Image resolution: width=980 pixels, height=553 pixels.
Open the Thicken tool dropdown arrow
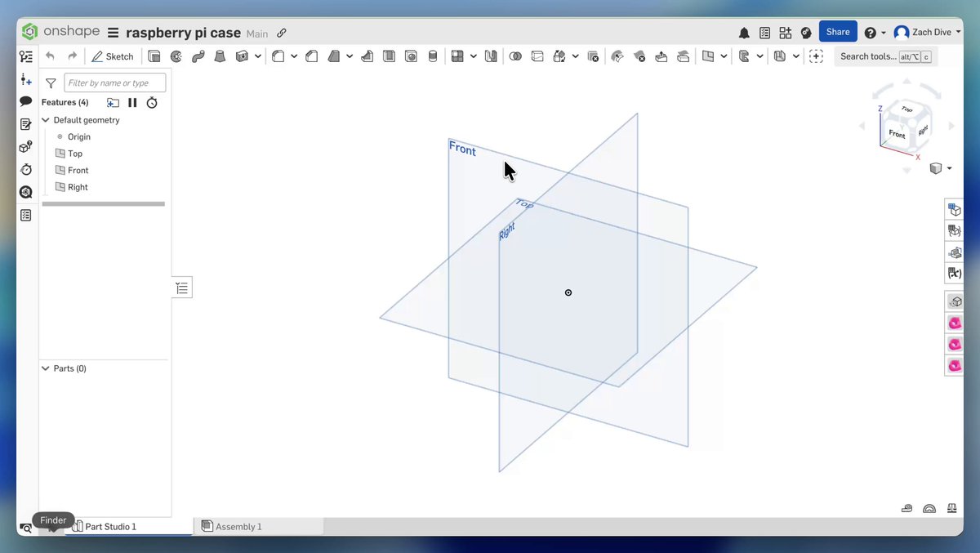click(258, 56)
